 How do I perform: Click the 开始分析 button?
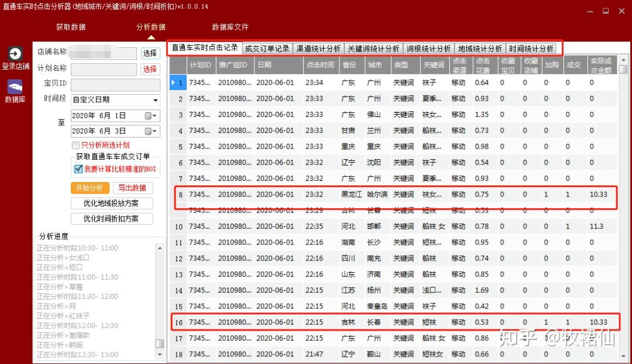click(90, 188)
